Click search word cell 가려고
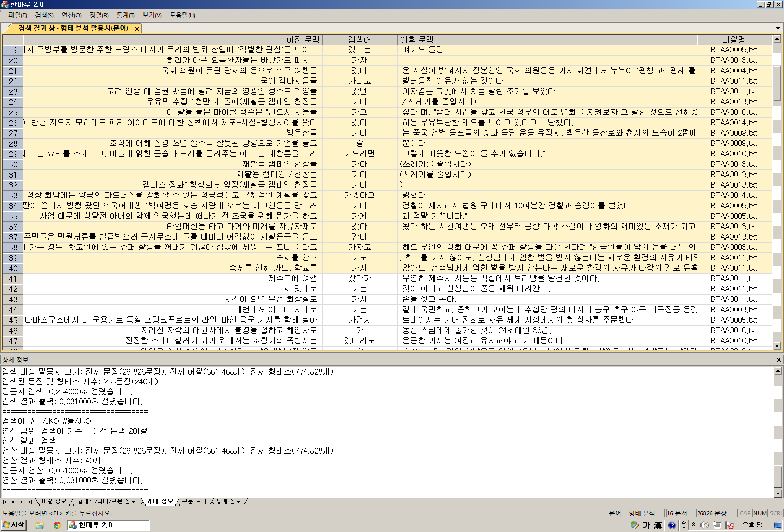 coord(359,81)
